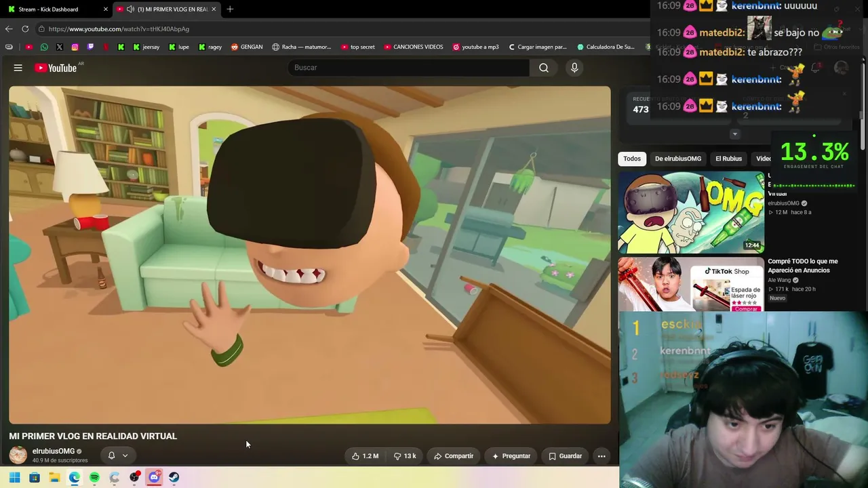The width and height of the screenshot is (868, 488).
Task: Open Steam from the taskbar
Action: (x=174, y=477)
